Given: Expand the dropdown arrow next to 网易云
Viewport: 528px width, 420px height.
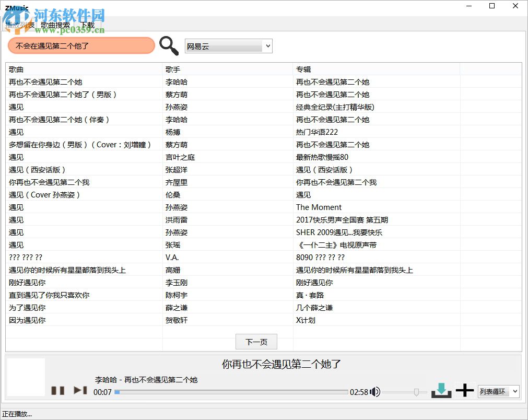Looking at the screenshot, I should tap(267, 46).
